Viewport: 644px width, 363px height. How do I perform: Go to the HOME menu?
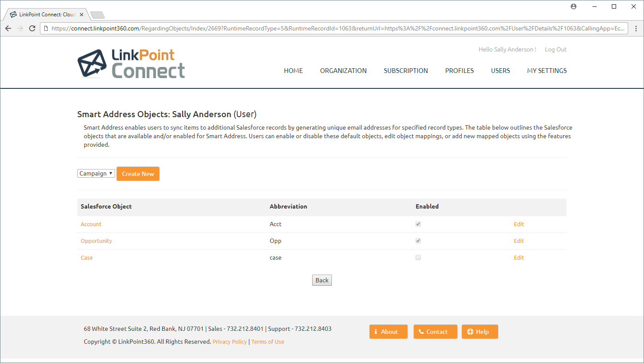[293, 71]
